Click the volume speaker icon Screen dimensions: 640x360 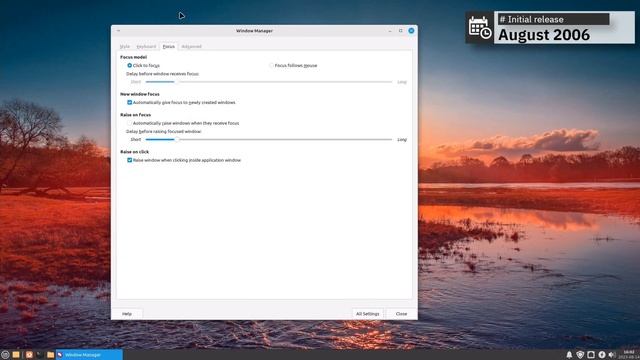click(612, 355)
